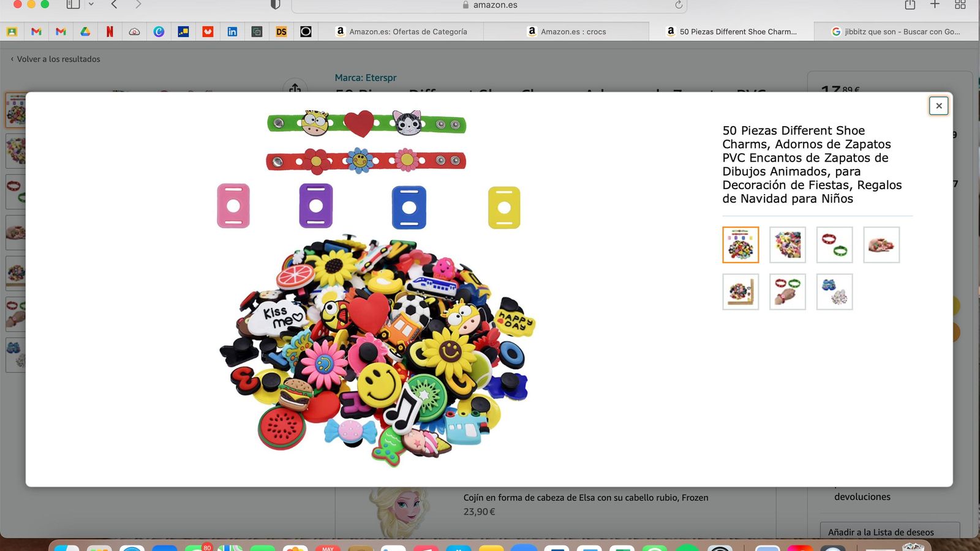Image resolution: width=980 pixels, height=551 pixels.
Task: Click Safari's privacy shield icon
Action: point(275,5)
